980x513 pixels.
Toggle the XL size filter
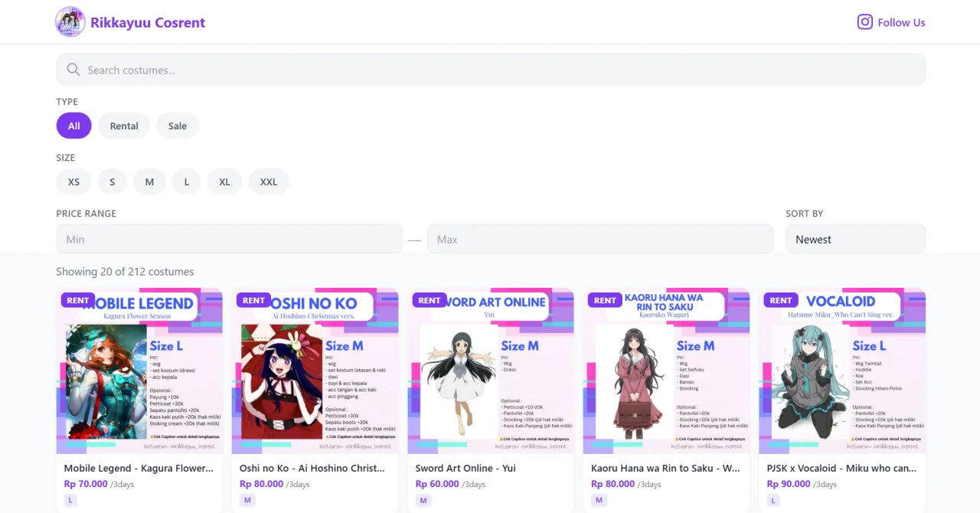click(x=224, y=181)
